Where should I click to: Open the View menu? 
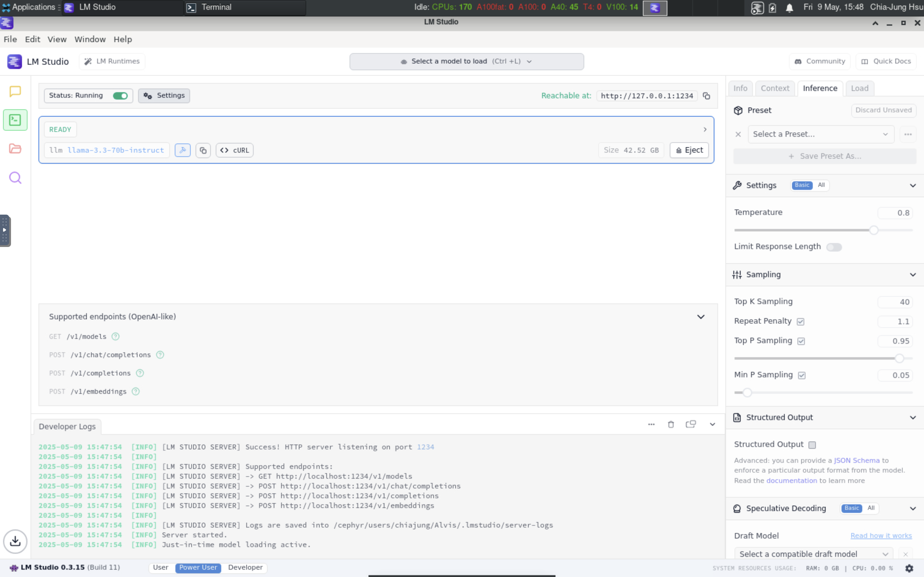[x=57, y=39]
